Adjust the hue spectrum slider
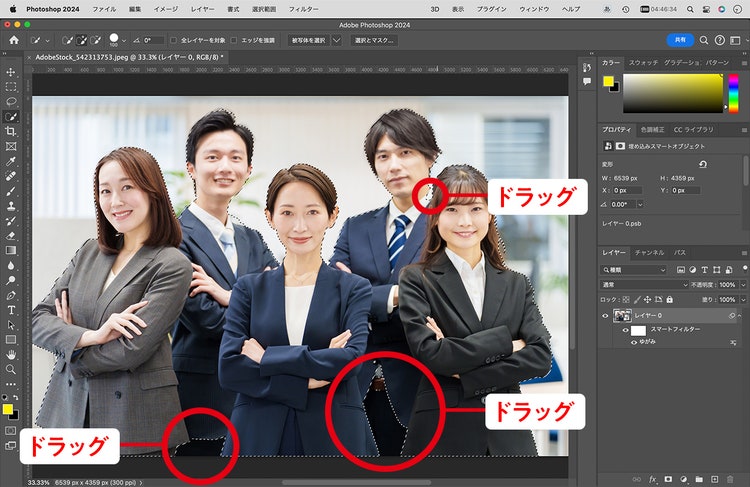Screen dimensions: 750x487 click(x=733, y=93)
